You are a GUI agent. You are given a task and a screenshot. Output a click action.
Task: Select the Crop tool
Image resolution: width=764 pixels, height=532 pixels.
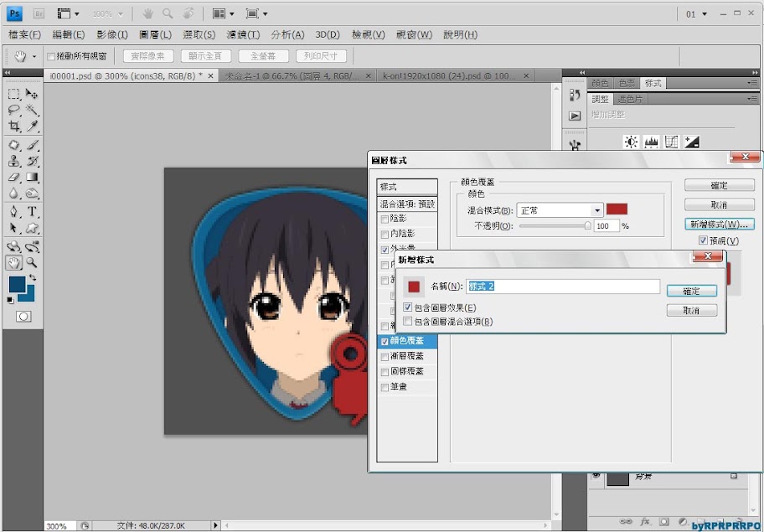14,127
